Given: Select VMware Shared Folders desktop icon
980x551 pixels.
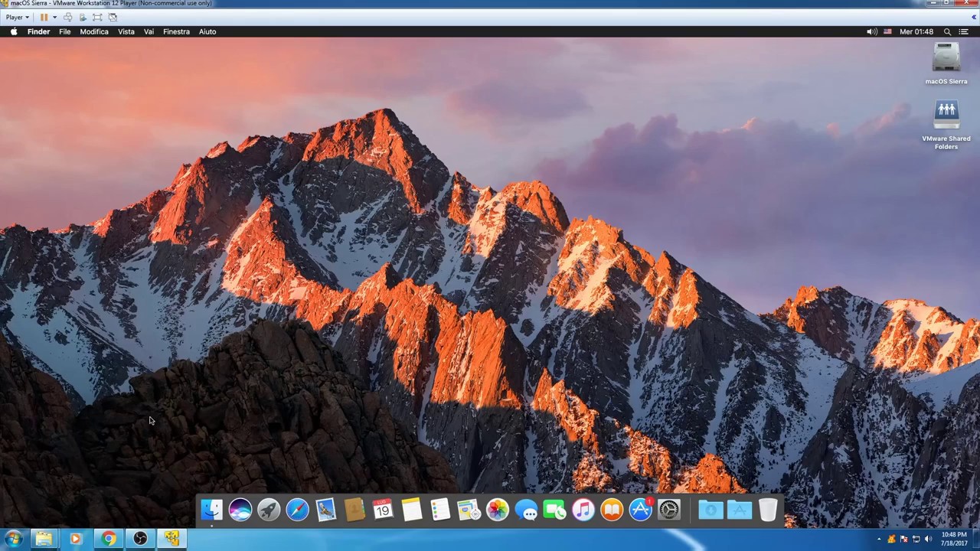Looking at the screenshot, I should [946, 126].
